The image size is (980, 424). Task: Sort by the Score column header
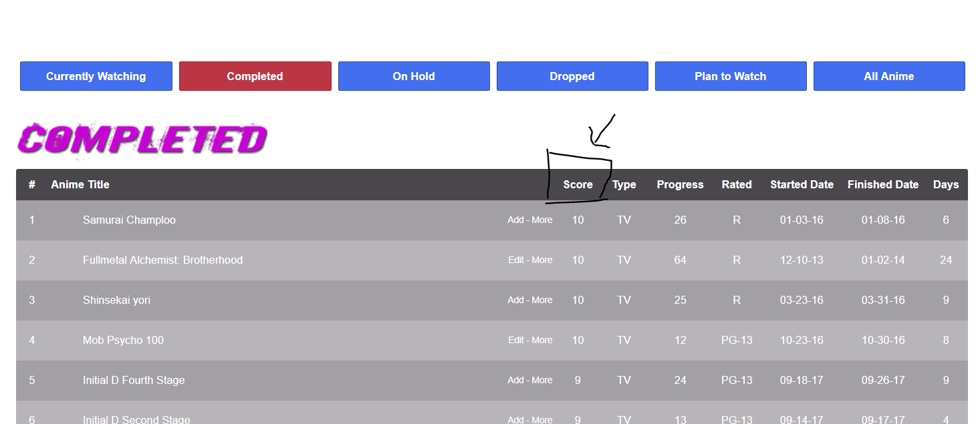click(x=578, y=185)
